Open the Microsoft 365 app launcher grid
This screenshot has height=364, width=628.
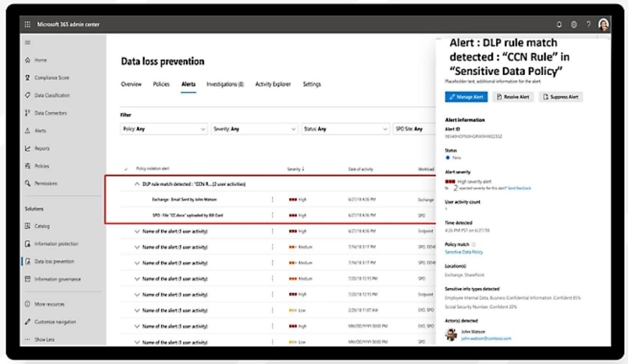tap(27, 24)
